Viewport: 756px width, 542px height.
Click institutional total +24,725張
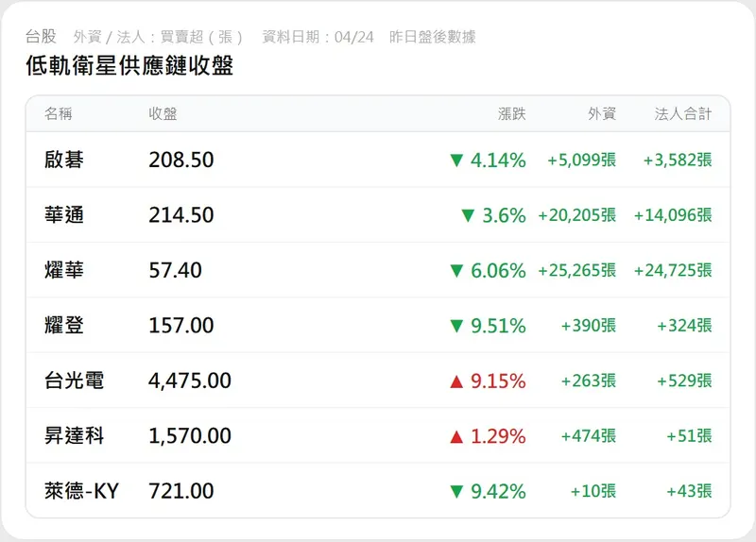point(673,270)
